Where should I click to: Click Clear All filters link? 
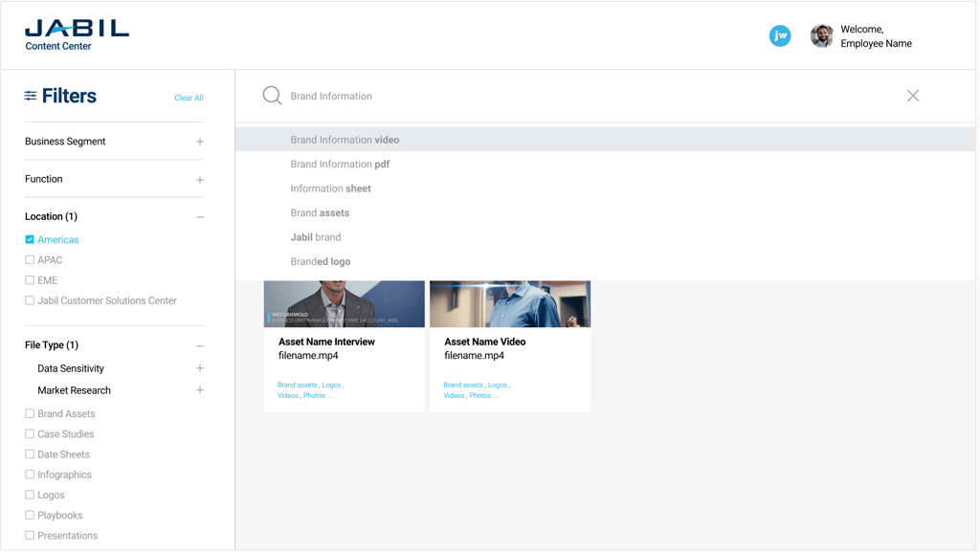coord(189,98)
